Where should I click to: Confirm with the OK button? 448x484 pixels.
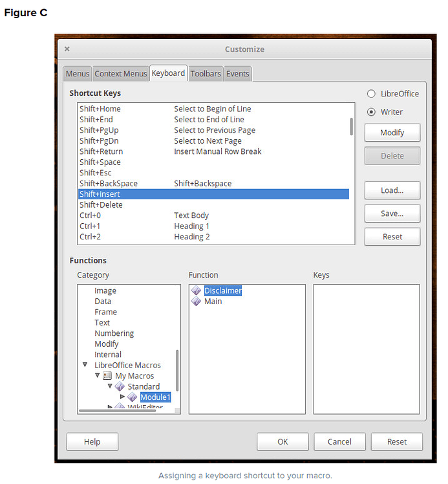tap(283, 442)
